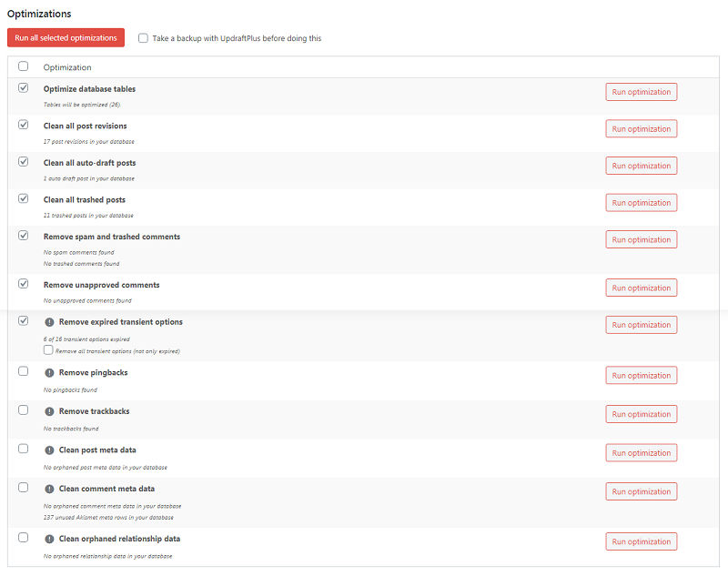Uncheck Clean all trashed posts
The height and width of the screenshot is (576, 728).
(24, 198)
